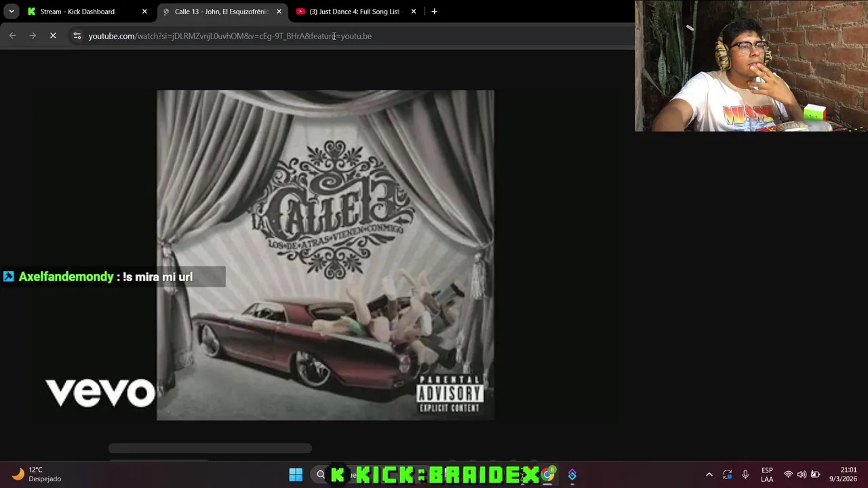Image resolution: width=868 pixels, height=488 pixels.
Task: Open the sync status tray icon
Action: click(x=727, y=474)
